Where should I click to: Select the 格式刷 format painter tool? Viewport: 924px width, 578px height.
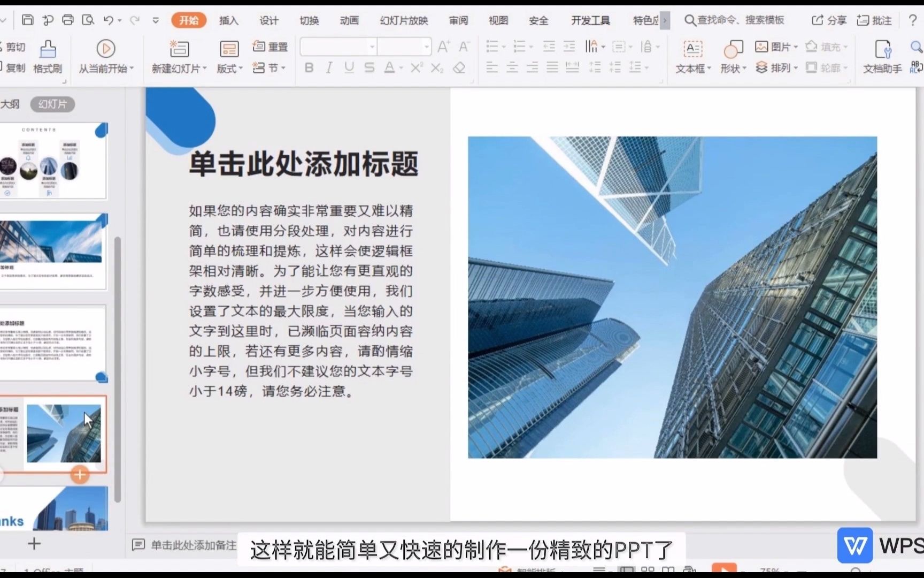pos(48,56)
